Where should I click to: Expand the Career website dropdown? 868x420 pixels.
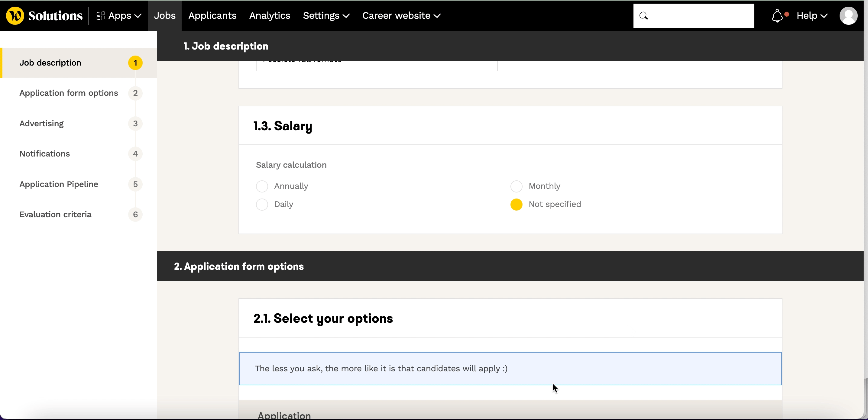coord(401,15)
